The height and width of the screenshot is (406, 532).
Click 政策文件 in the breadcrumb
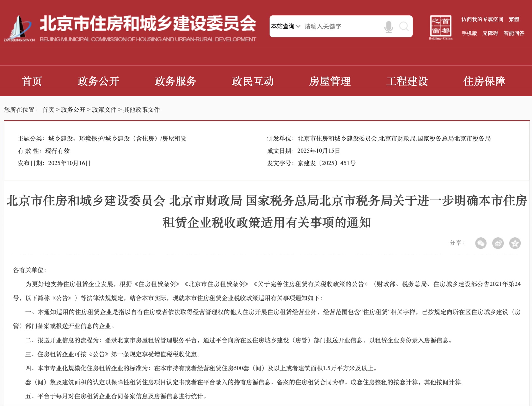coord(104,110)
